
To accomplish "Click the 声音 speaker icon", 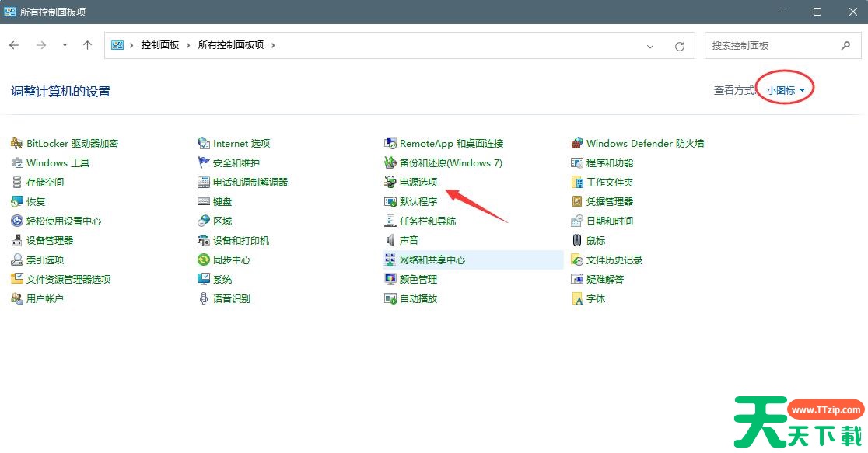I will click(x=390, y=240).
